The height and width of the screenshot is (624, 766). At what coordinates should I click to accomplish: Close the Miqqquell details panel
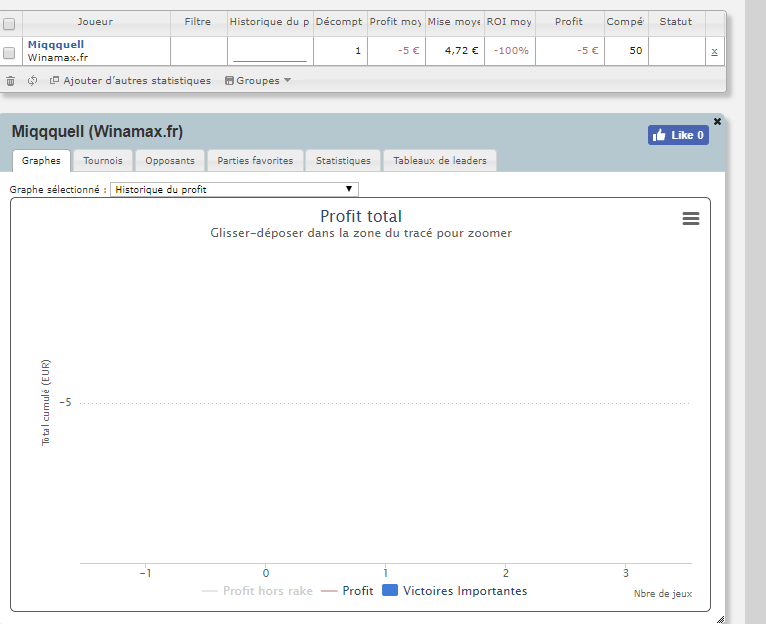[717, 121]
